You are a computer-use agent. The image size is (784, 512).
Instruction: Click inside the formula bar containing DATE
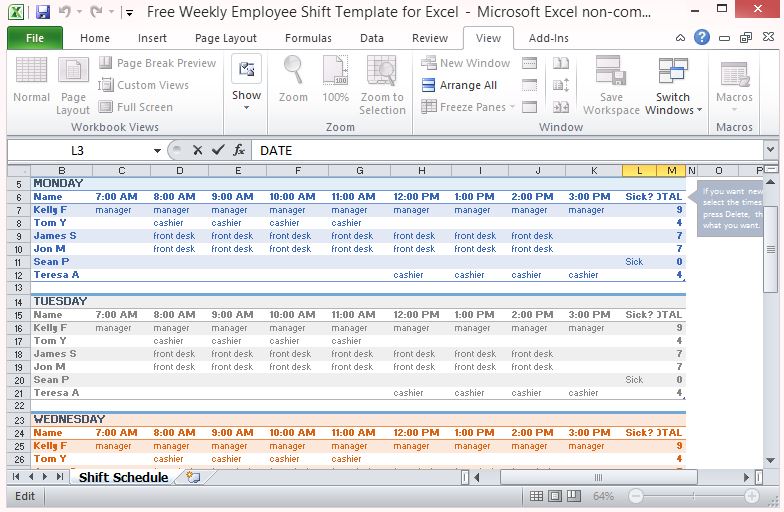[500, 150]
